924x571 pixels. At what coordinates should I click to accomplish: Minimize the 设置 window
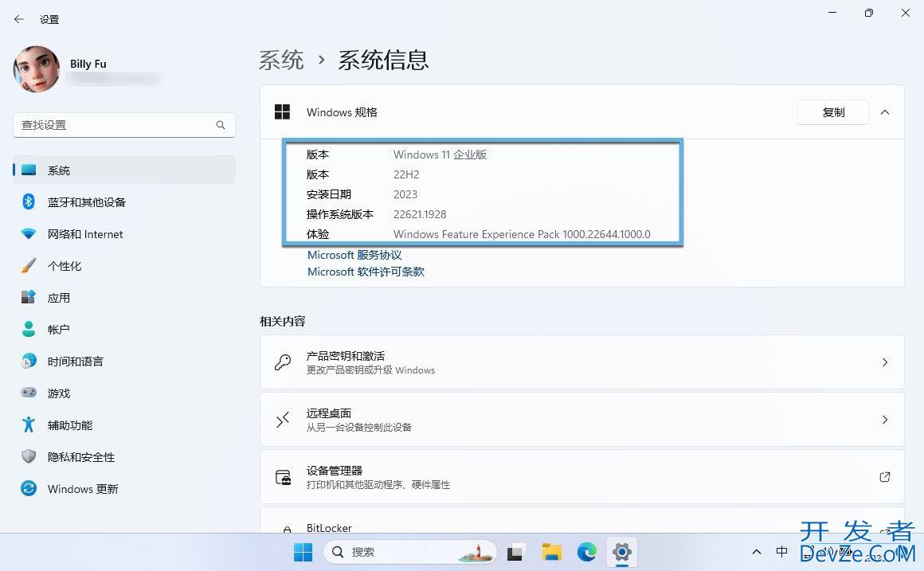pyautogui.click(x=832, y=13)
